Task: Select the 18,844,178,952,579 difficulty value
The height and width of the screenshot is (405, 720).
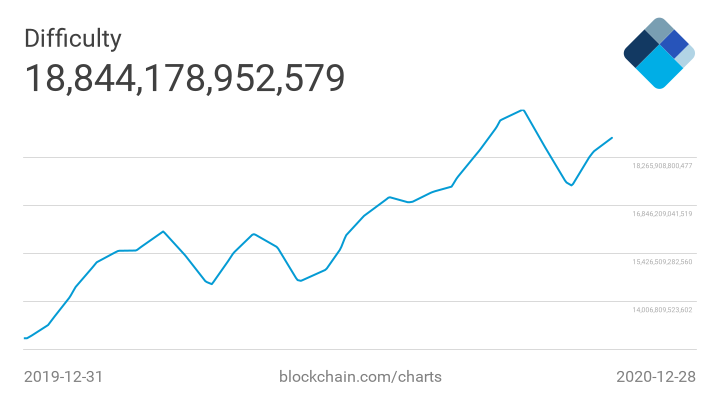Action: (x=184, y=78)
